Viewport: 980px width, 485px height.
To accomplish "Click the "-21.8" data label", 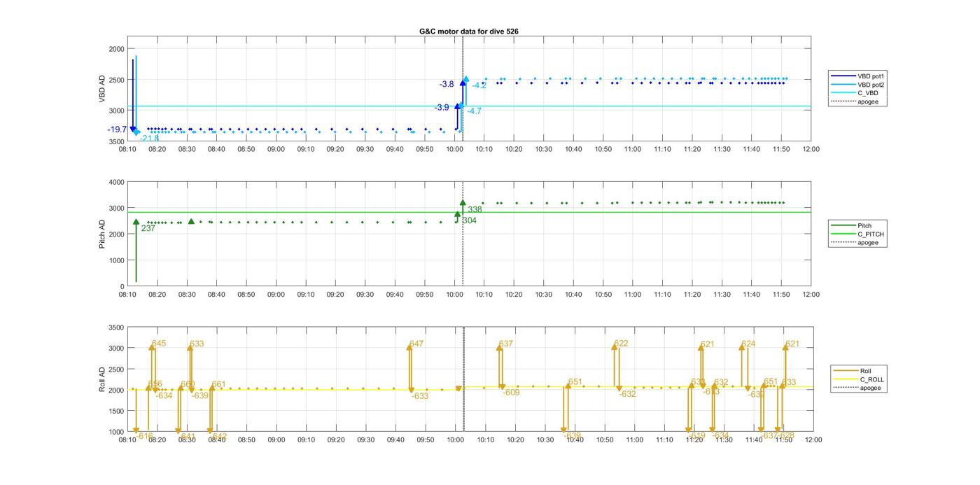I will coord(149,139).
